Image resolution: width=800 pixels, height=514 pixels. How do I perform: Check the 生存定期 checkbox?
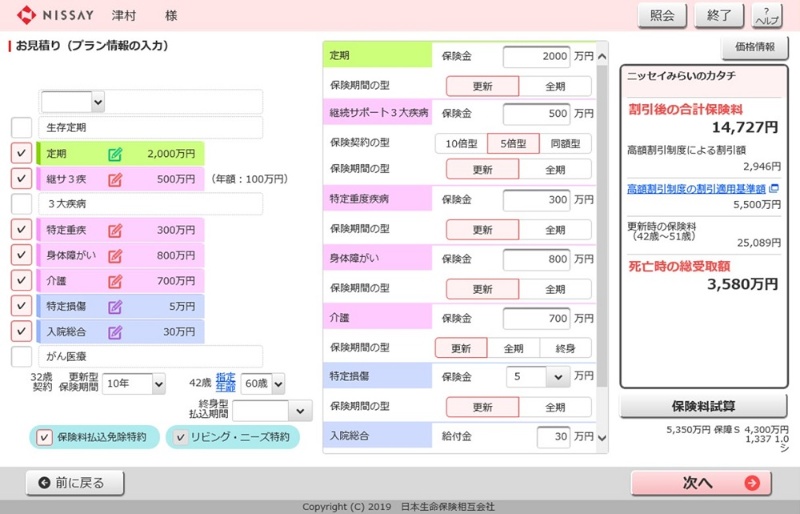(x=21, y=128)
